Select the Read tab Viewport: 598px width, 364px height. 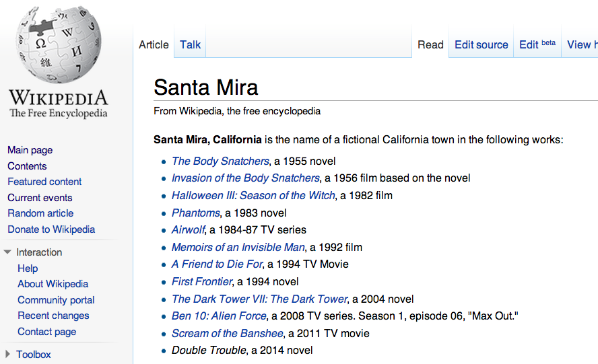[430, 45]
